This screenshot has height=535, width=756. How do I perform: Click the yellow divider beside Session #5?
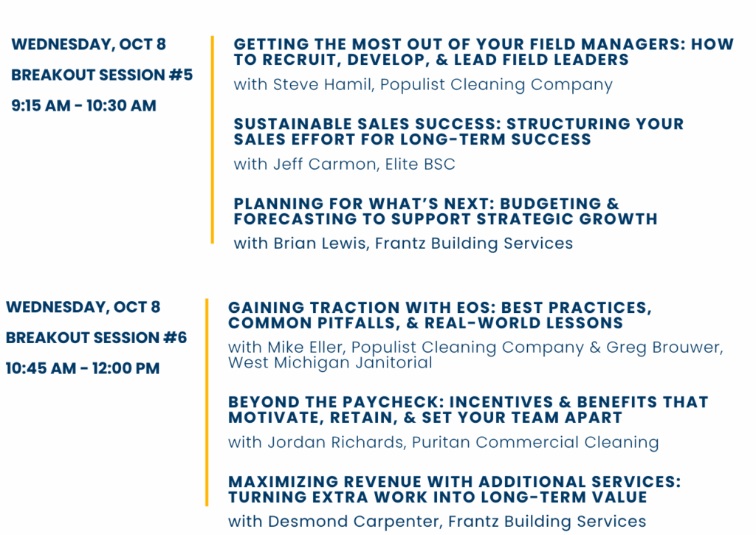coord(212,139)
